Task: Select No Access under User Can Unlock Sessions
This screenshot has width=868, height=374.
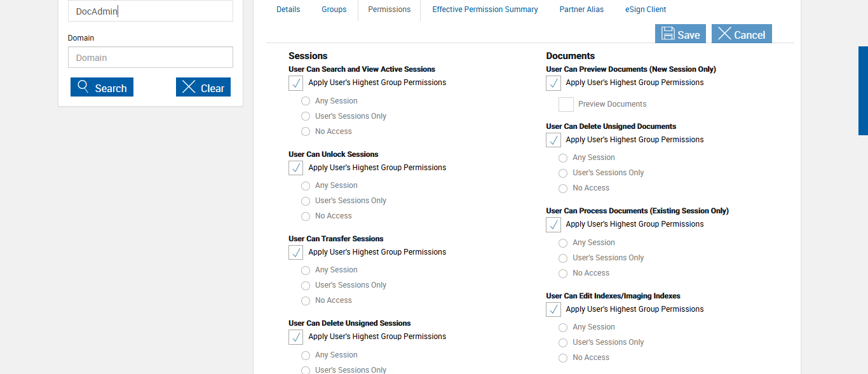Action: (x=306, y=217)
